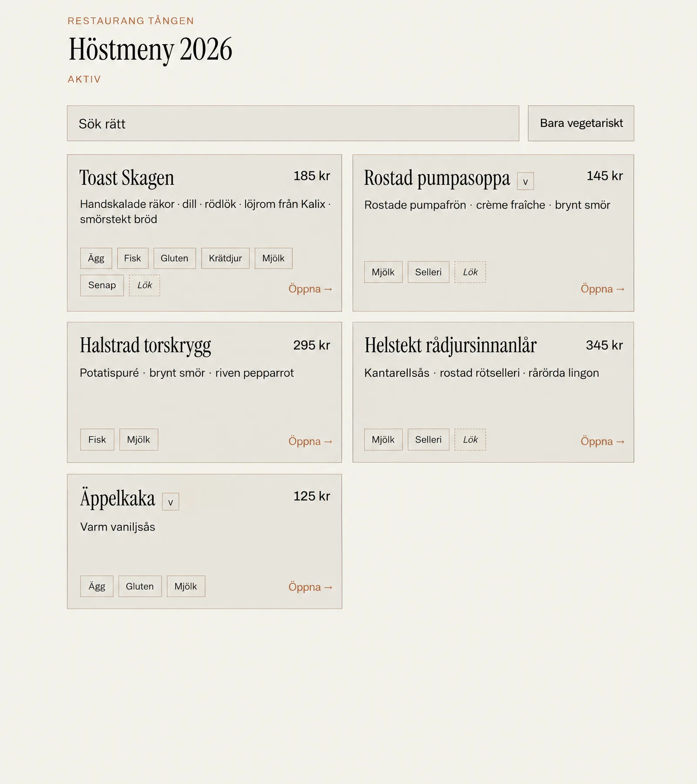Open the Äppelkaka dish
Screen dimensions: 697x784
point(310,587)
